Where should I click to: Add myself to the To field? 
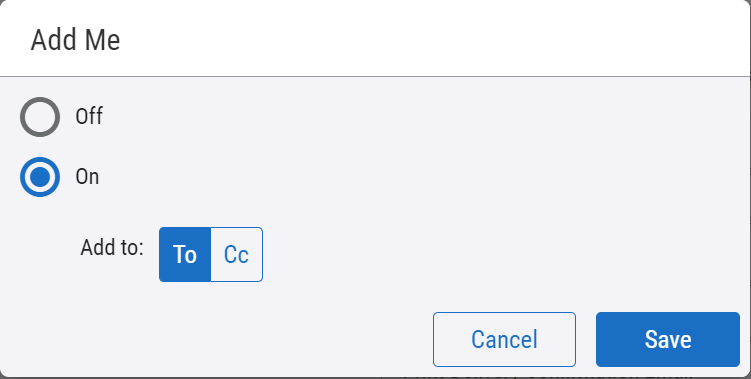click(x=185, y=254)
